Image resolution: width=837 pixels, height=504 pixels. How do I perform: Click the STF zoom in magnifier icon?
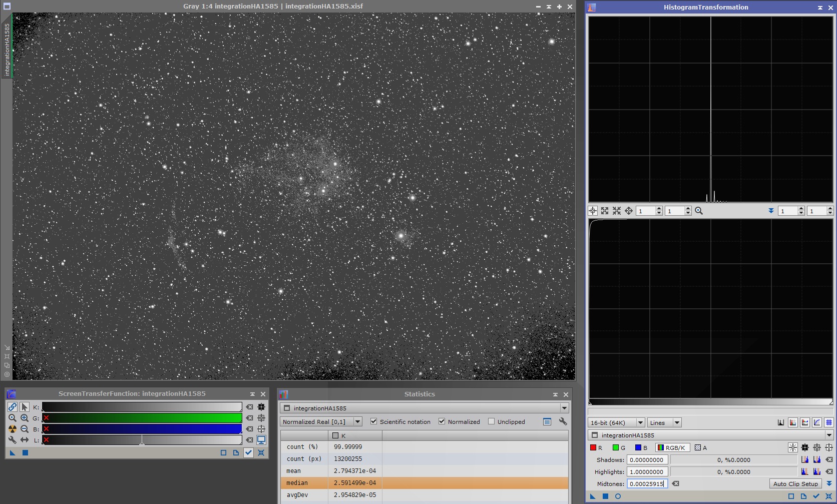[25, 418]
